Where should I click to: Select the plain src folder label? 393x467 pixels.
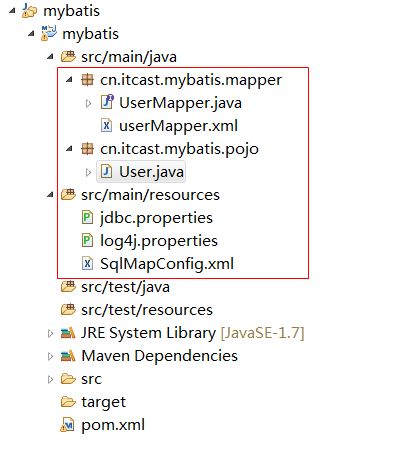click(x=91, y=380)
